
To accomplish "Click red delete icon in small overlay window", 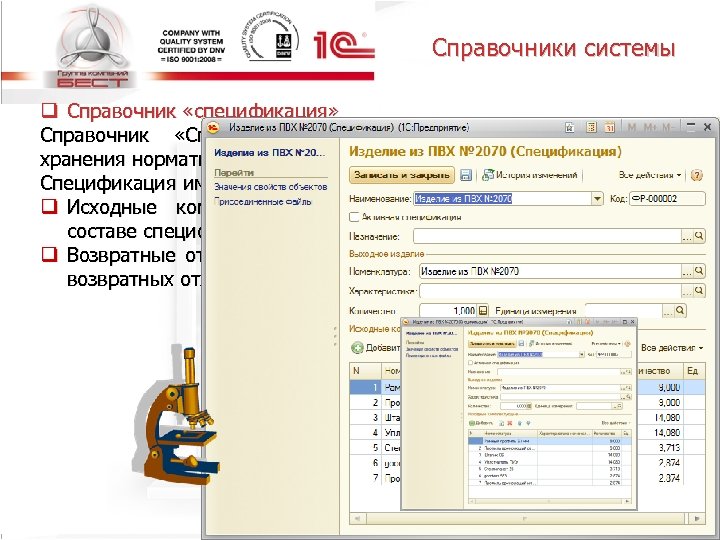I will pyautogui.click(x=509, y=423).
